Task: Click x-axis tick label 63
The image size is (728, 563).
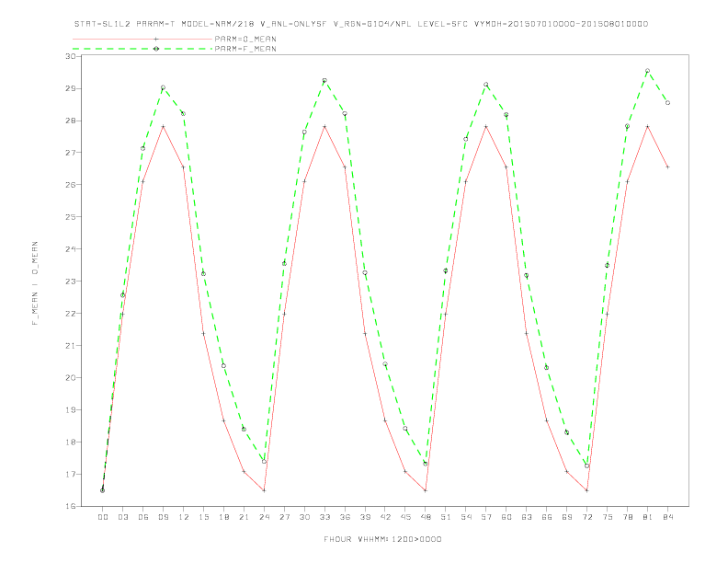Action: tap(527, 517)
